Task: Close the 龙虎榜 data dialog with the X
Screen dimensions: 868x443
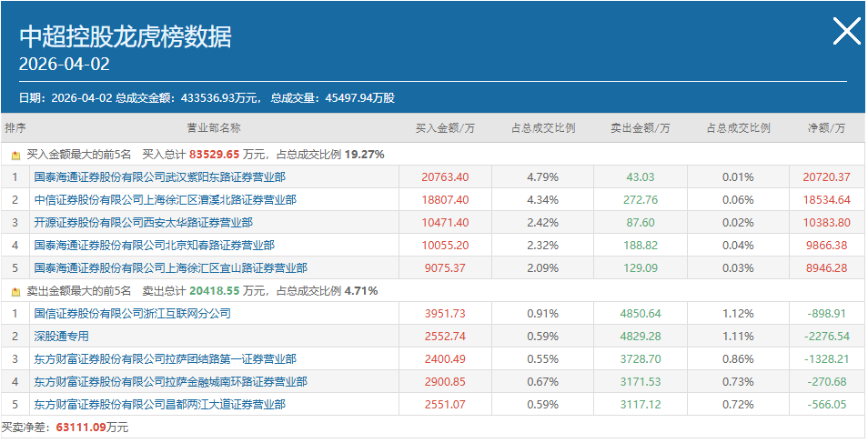Action: pyautogui.click(x=847, y=31)
